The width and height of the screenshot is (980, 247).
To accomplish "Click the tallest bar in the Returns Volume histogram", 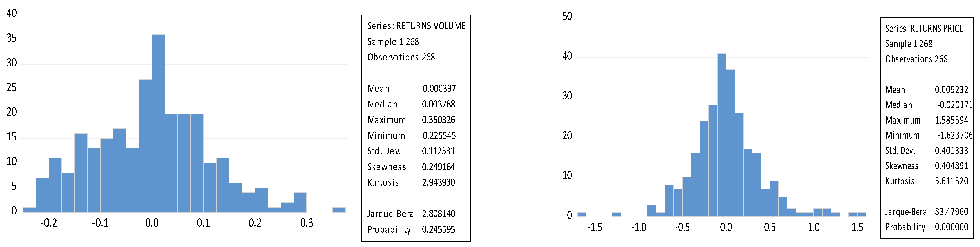I will pyautogui.click(x=158, y=123).
